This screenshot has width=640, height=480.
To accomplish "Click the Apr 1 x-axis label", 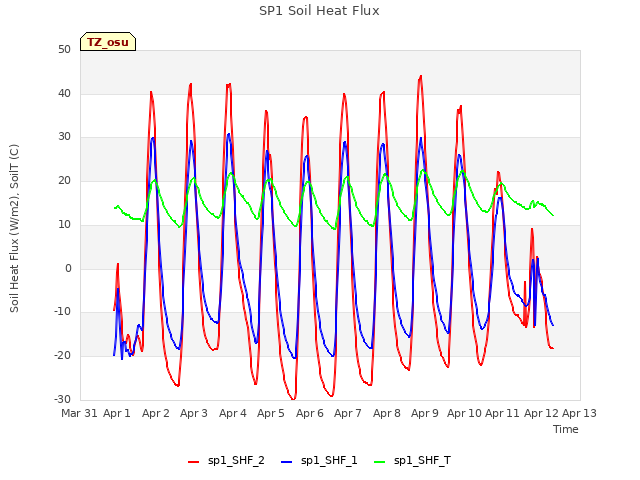I will click(117, 413).
